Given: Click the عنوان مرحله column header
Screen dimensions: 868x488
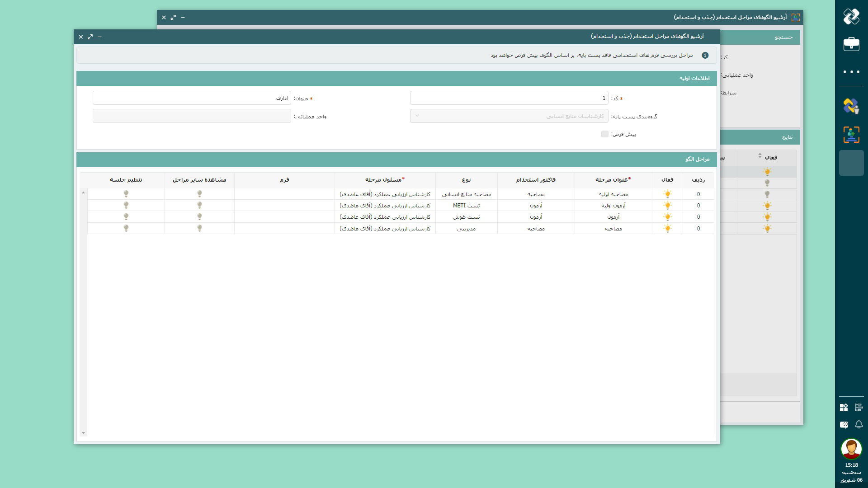Looking at the screenshot, I should coord(613,180).
